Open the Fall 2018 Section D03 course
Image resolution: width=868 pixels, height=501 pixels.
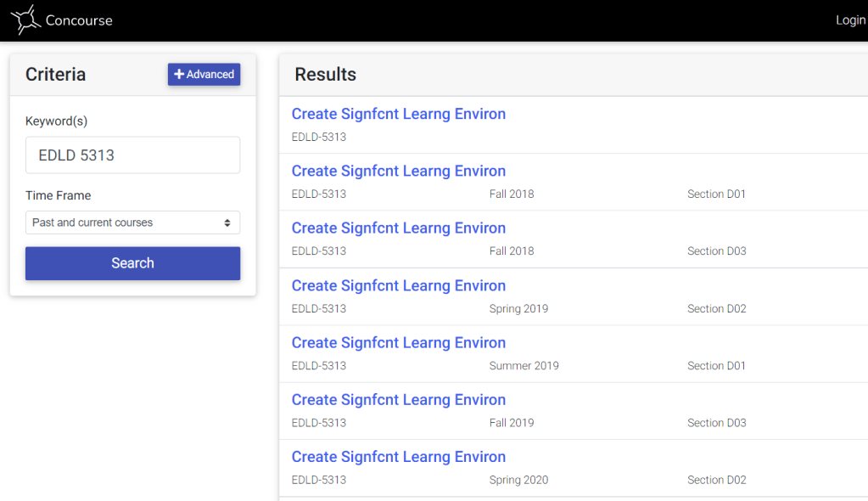398,228
